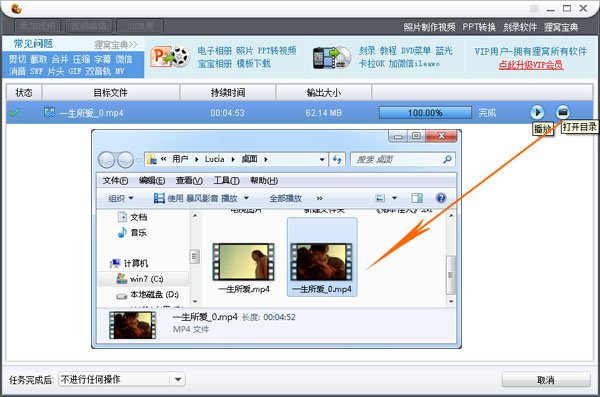Image resolution: width=600 pixels, height=397 pixels.
Task: Click the app logo in title bar
Action: point(16,8)
